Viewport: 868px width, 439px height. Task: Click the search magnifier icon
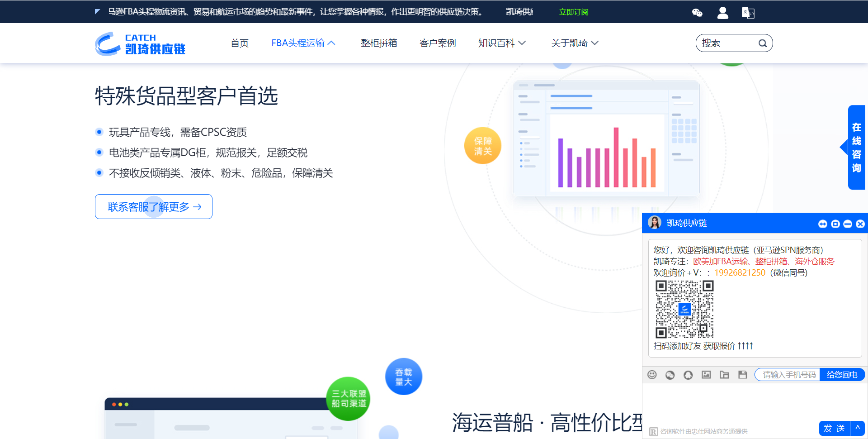point(763,43)
